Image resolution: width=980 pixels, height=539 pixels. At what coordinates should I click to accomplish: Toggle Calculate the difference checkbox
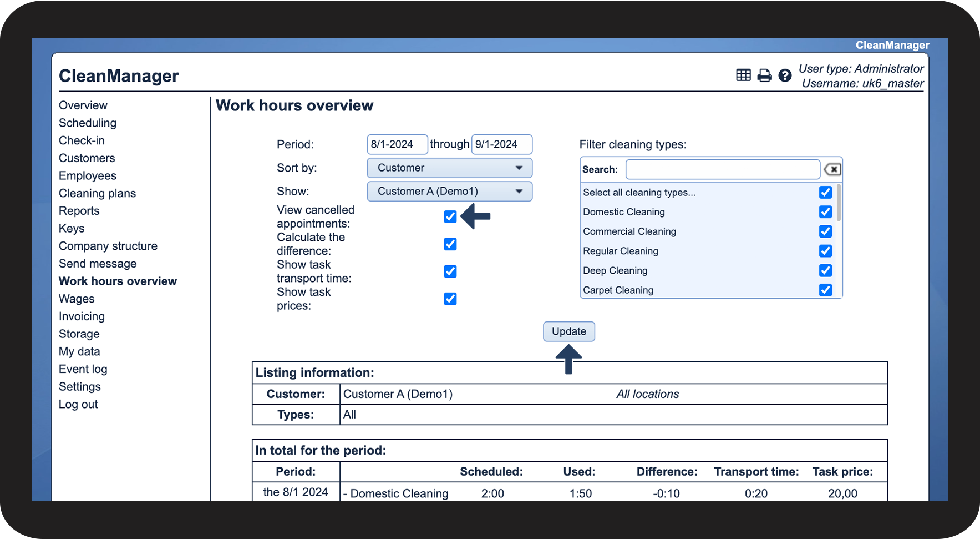pos(450,244)
